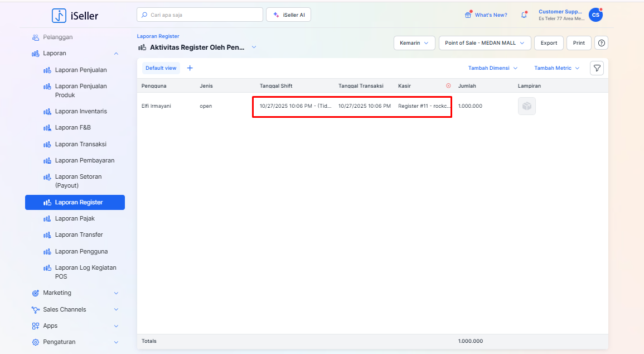644x354 pixels.
Task: Click the Print button
Action: tap(579, 43)
